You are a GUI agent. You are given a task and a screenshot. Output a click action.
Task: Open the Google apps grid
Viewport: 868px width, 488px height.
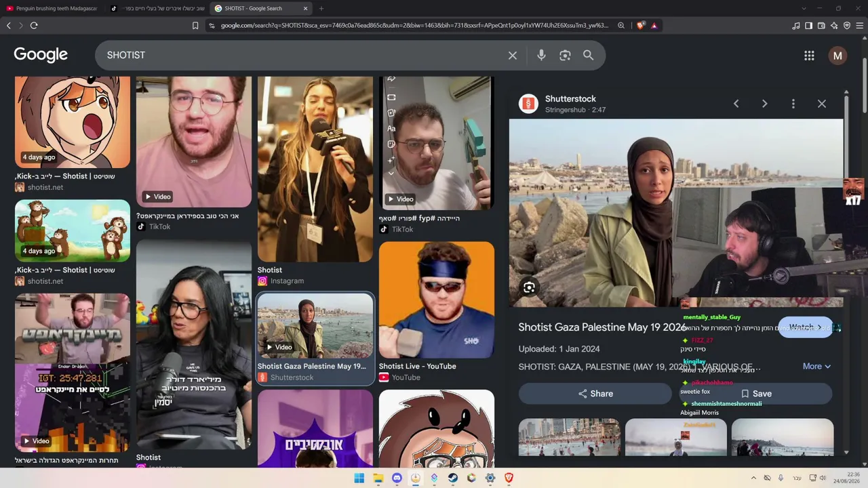click(809, 56)
